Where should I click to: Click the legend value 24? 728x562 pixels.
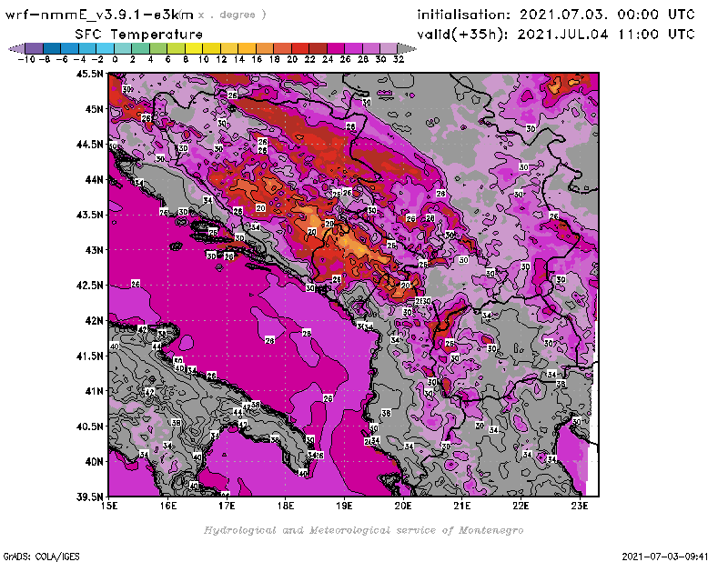[328, 59]
